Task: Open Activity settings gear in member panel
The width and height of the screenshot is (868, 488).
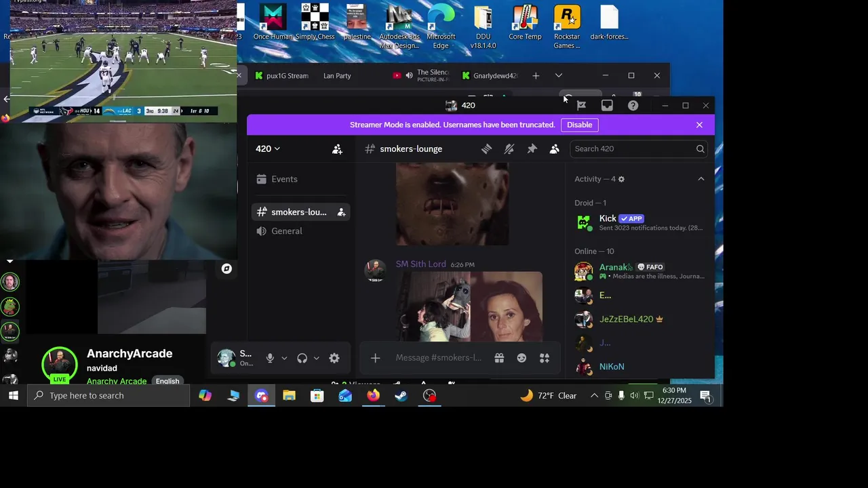Action: click(x=621, y=180)
